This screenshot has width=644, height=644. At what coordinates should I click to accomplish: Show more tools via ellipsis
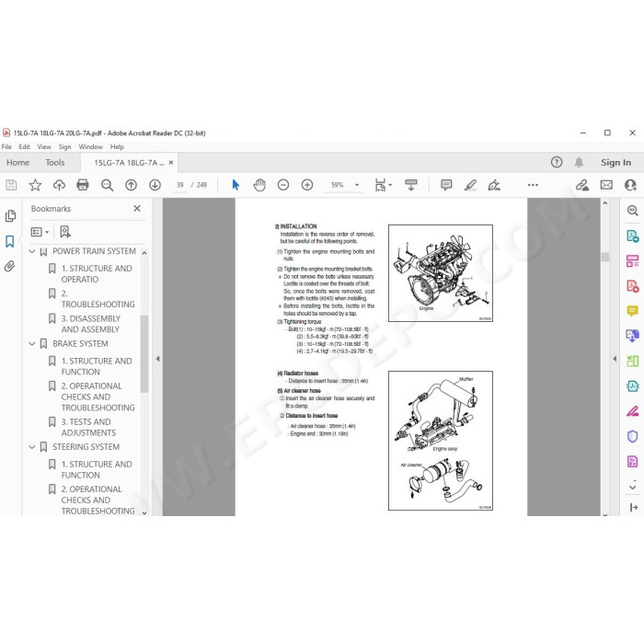(533, 185)
